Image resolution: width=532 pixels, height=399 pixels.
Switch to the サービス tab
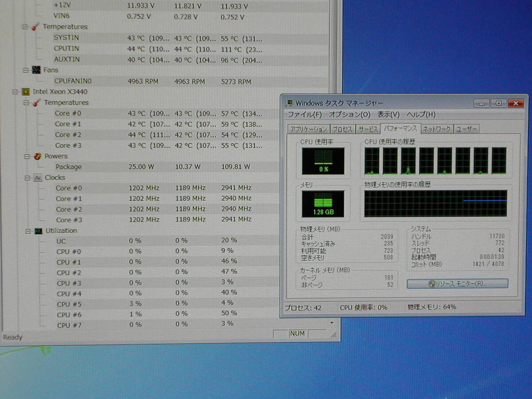(x=368, y=129)
